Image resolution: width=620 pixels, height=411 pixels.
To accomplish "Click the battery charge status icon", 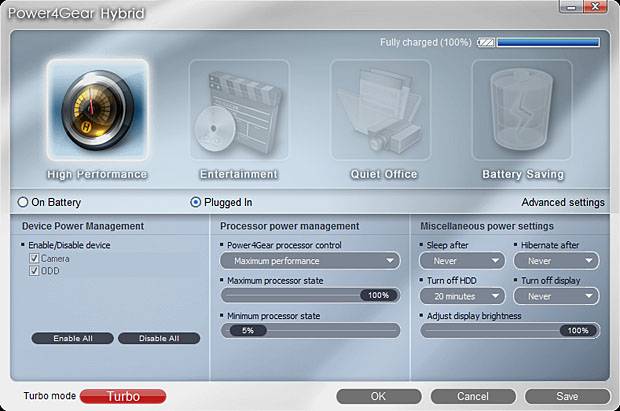I will [x=486, y=42].
